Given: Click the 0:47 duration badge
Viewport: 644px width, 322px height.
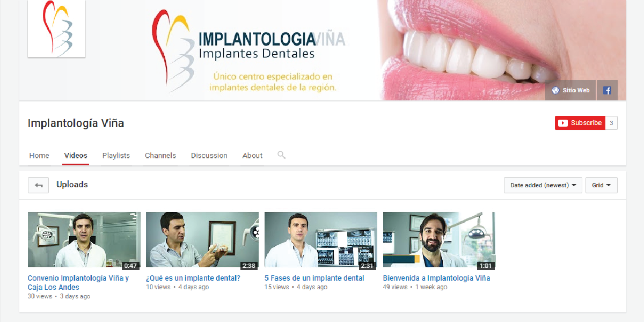Looking at the screenshot, I should pos(130,265).
